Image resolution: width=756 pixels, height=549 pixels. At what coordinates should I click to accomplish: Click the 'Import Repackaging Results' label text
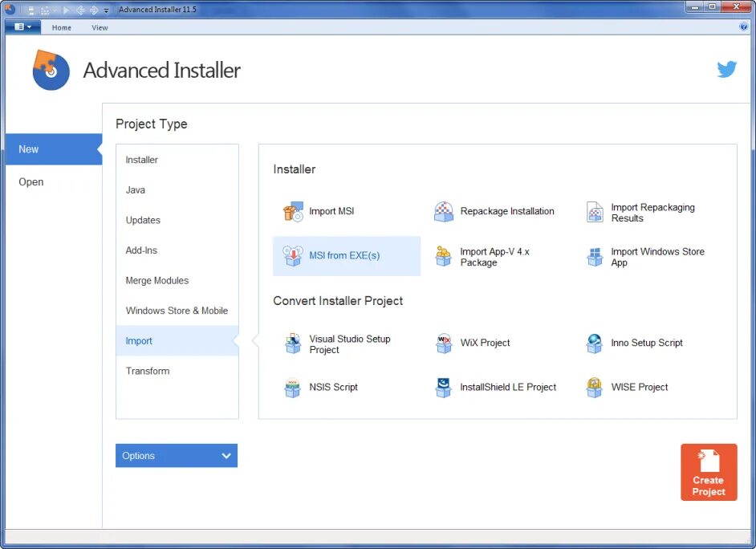(x=652, y=213)
